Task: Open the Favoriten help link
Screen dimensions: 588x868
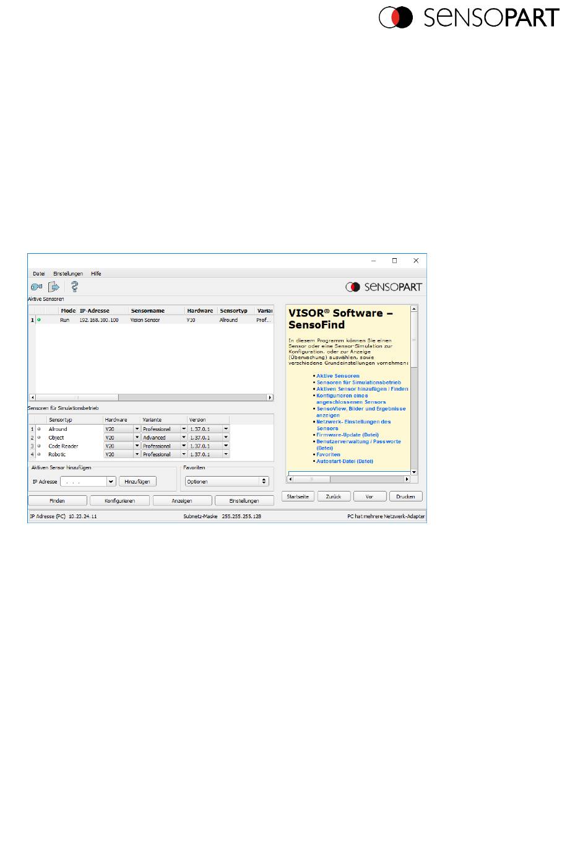Action: (329, 454)
